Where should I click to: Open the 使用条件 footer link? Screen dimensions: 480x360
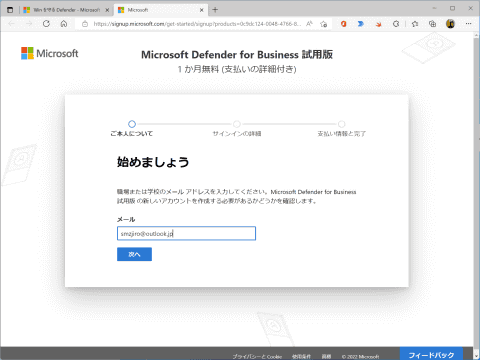[301, 356]
